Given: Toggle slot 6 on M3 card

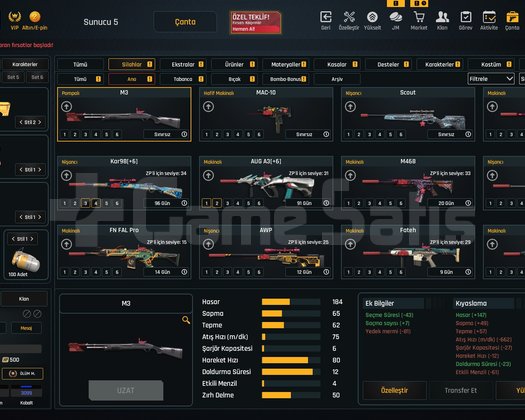Looking at the screenshot, I should (117, 134).
